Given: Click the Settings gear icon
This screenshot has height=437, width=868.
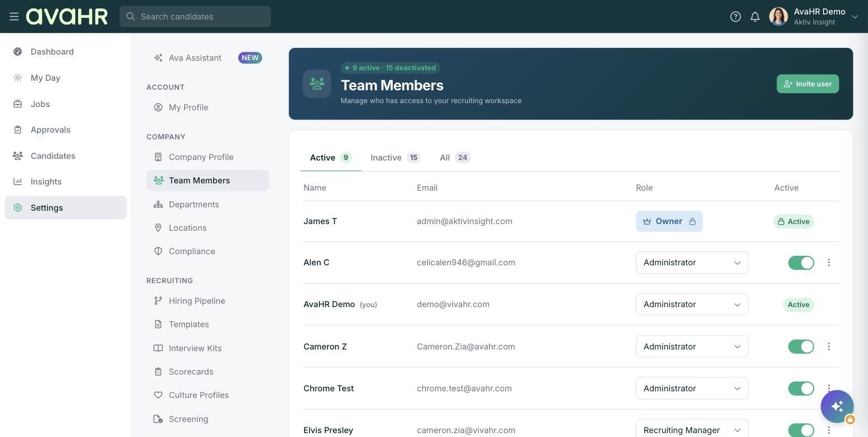Looking at the screenshot, I should point(18,208).
